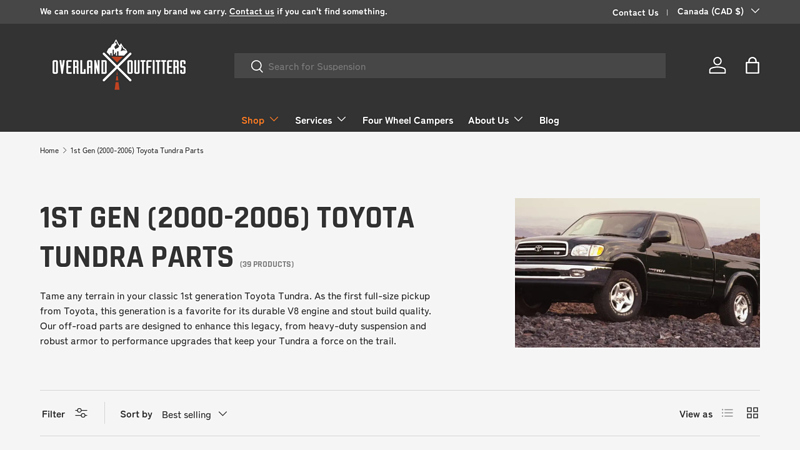Click the (39 PRODUCTS) count text

267,264
